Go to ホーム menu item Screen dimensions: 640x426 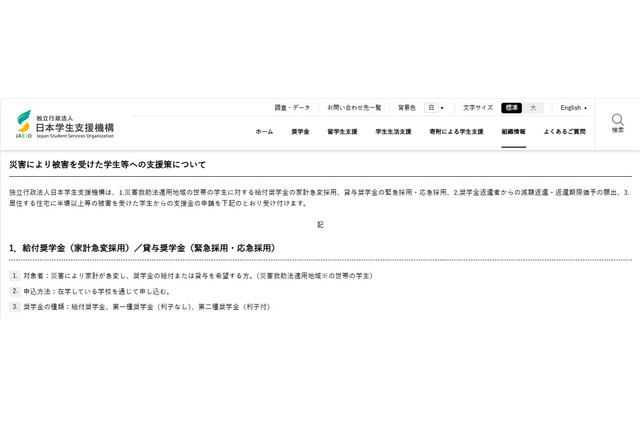[x=264, y=131]
